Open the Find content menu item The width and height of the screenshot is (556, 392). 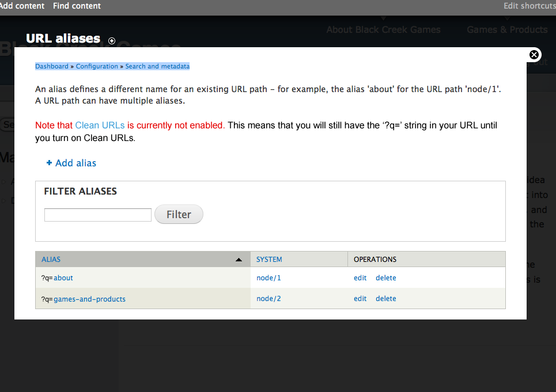pos(77,6)
